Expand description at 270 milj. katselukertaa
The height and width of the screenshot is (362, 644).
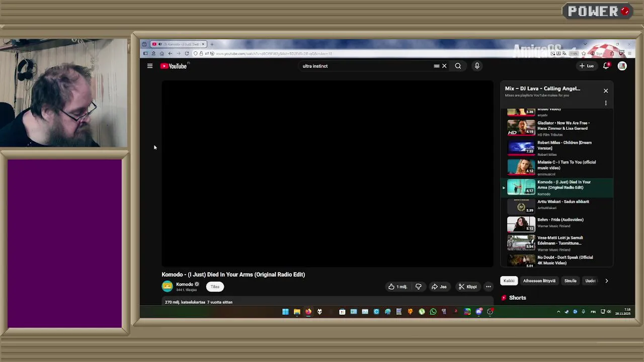pyautogui.click(x=199, y=302)
